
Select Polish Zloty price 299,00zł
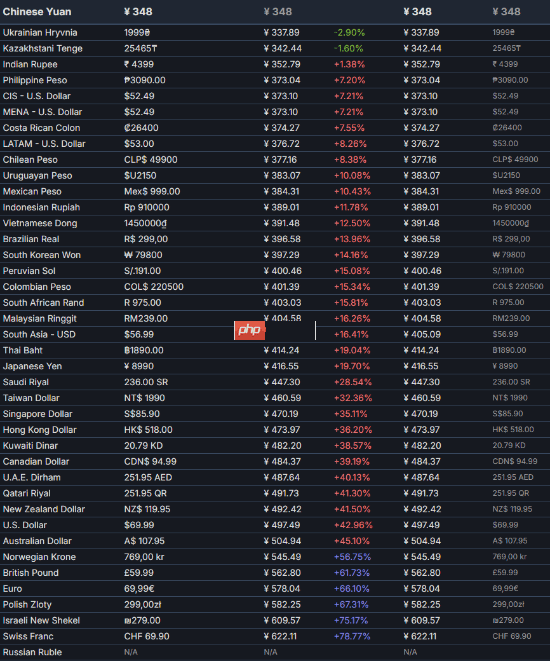coord(142,605)
